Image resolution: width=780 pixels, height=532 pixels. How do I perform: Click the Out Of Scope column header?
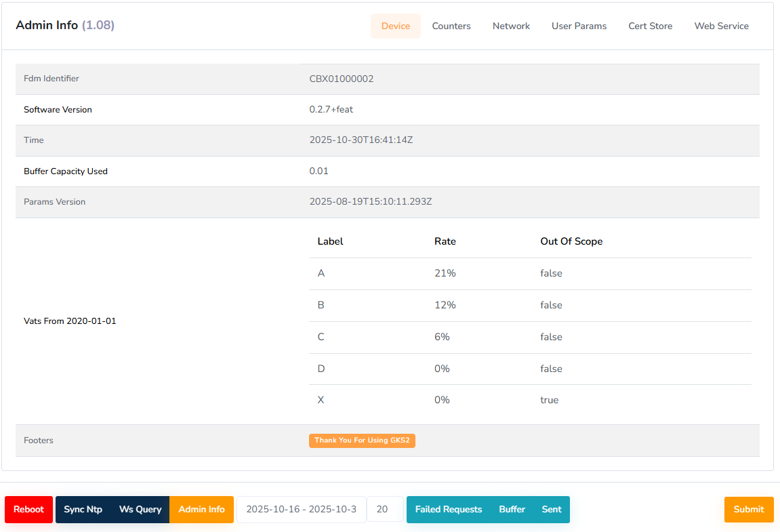click(x=571, y=241)
